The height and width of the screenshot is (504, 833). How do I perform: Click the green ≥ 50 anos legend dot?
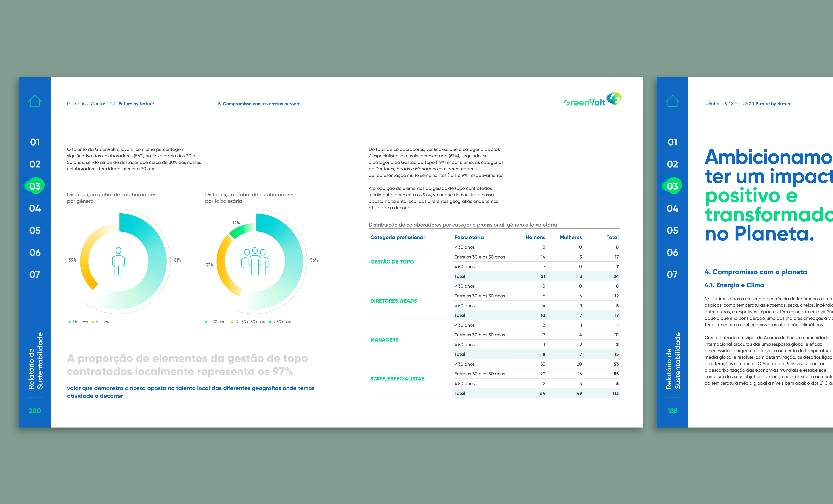pos(270,322)
